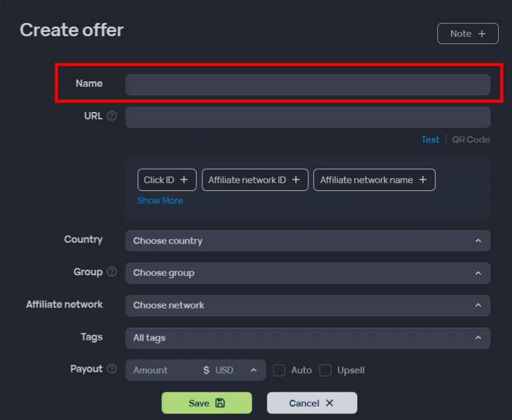Click the plus icon on Click ID chip

(x=184, y=180)
